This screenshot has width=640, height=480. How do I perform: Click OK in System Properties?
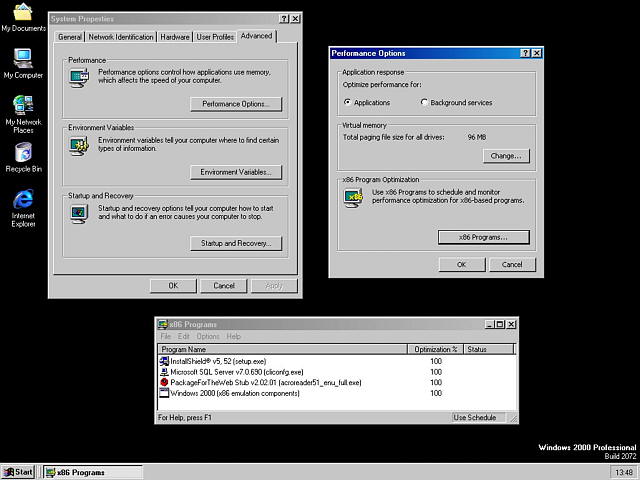[x=173, y=286]
